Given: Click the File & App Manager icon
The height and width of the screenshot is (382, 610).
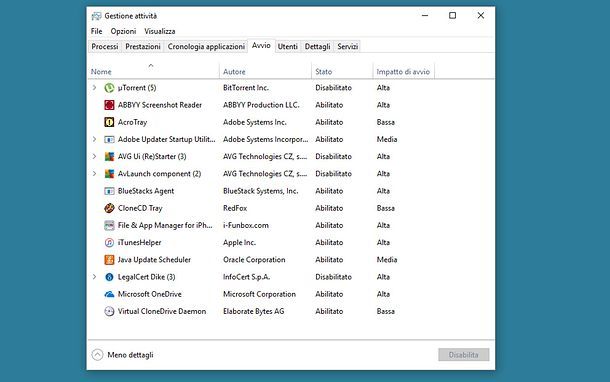Looking at the screenshot, I should click(x=109, y=225).
